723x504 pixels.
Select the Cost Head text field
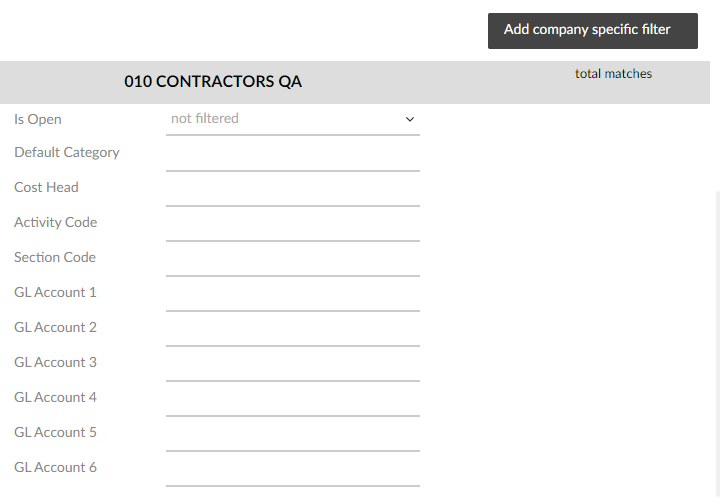tap(293, 192)
